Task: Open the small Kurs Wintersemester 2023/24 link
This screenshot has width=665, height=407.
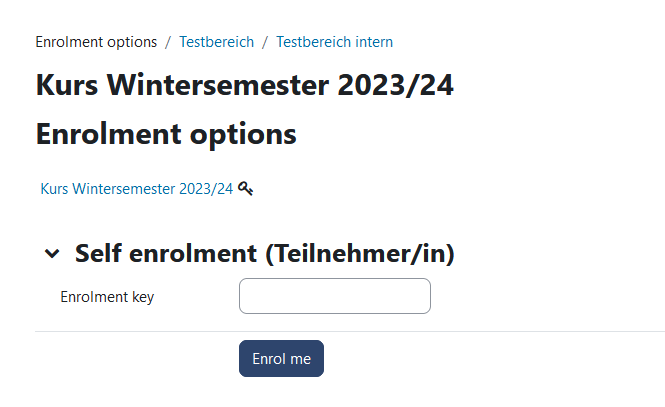Action: point(136,188)
